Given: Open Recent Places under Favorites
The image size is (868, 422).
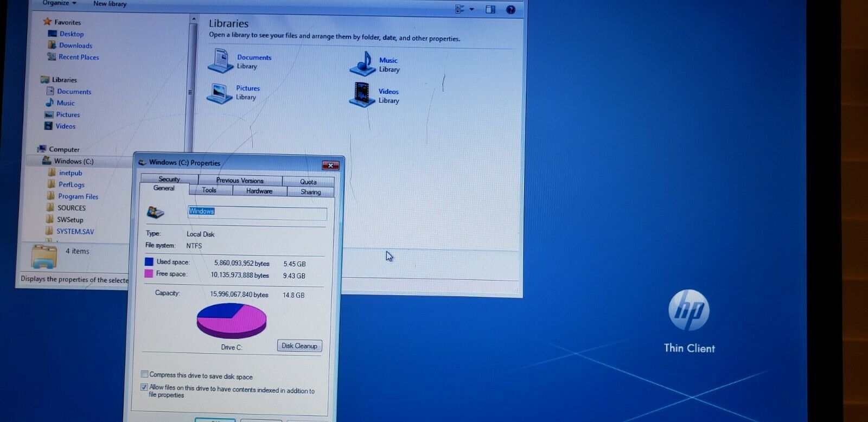Looking at the screenshot, I should (79, 57).
